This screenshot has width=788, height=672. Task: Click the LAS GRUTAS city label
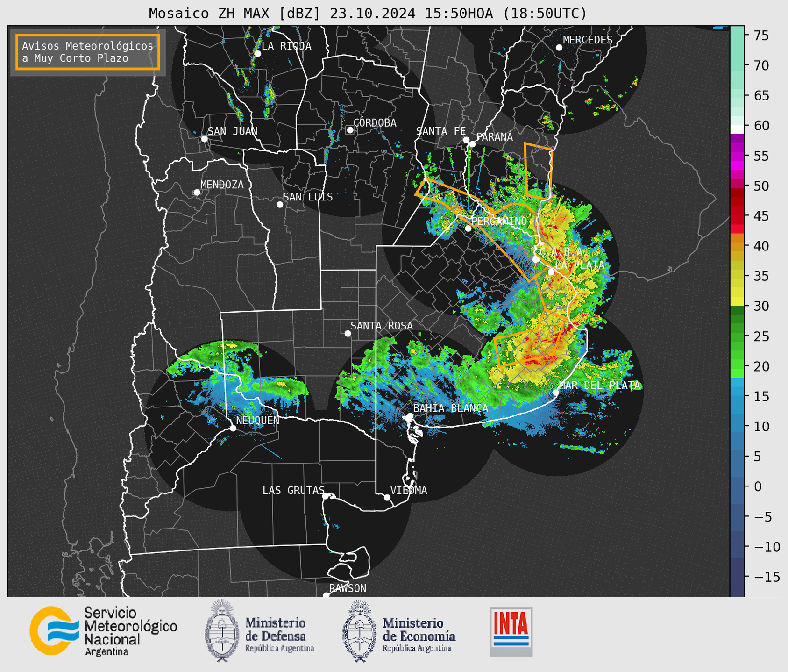click(x=293, y=490)
